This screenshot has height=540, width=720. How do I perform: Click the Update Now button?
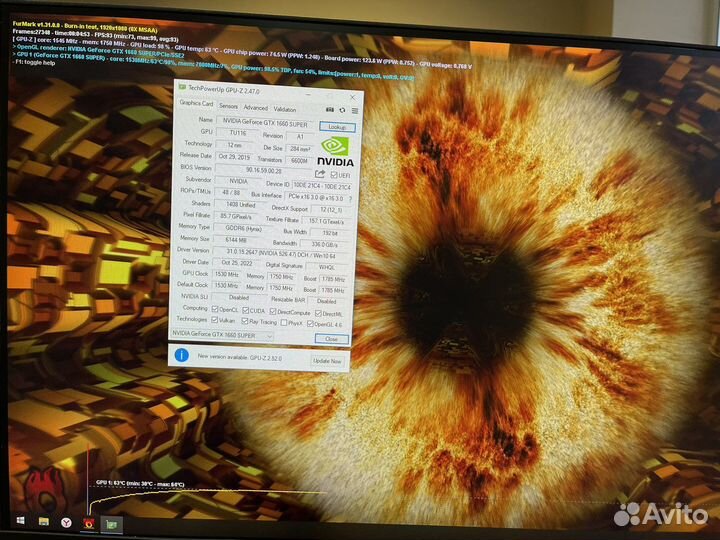(327, 361)
